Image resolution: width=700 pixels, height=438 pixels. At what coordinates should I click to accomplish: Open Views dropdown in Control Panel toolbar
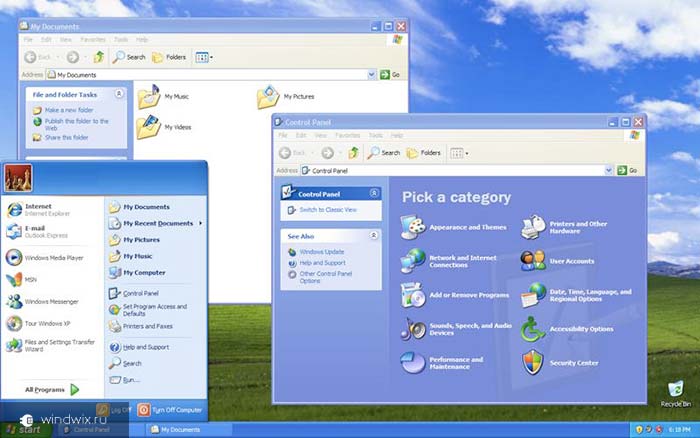pyautogui.click(x=459, y=153)
